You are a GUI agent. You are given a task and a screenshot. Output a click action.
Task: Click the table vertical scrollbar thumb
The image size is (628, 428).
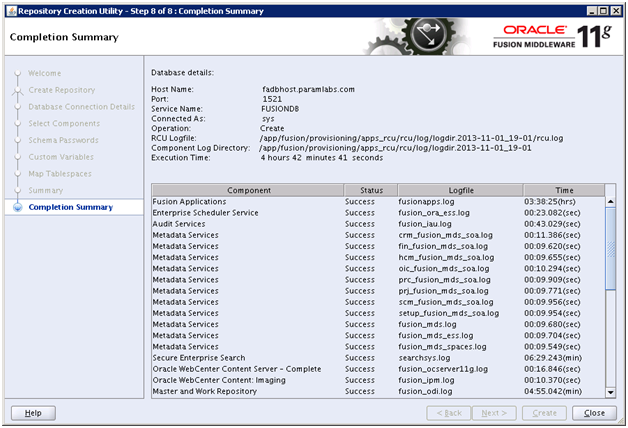click(610, 248)
